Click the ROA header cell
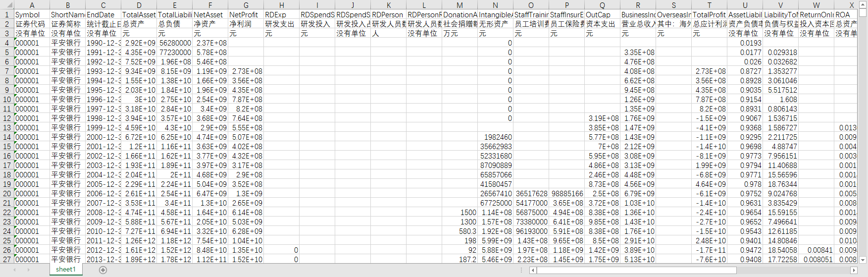Image resolution: width=868 pixels, height=277 pixels. click(846, 15)
